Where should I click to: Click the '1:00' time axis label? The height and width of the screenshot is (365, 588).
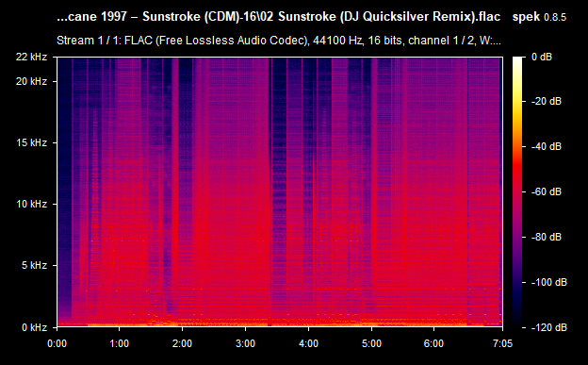click(120, 343)
